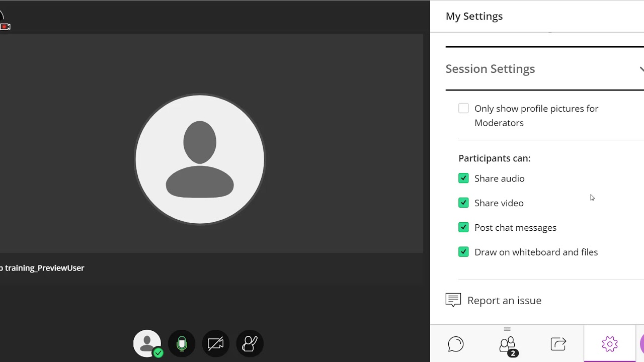The image size is (644, 362).
Task: Open the Share Content tab
Action: [558, 344]
